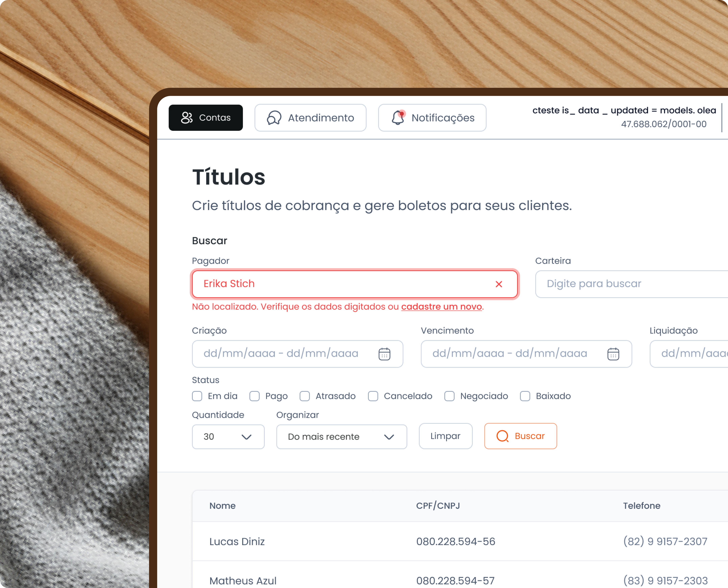Click the notification bell icon

click(398, 118)
